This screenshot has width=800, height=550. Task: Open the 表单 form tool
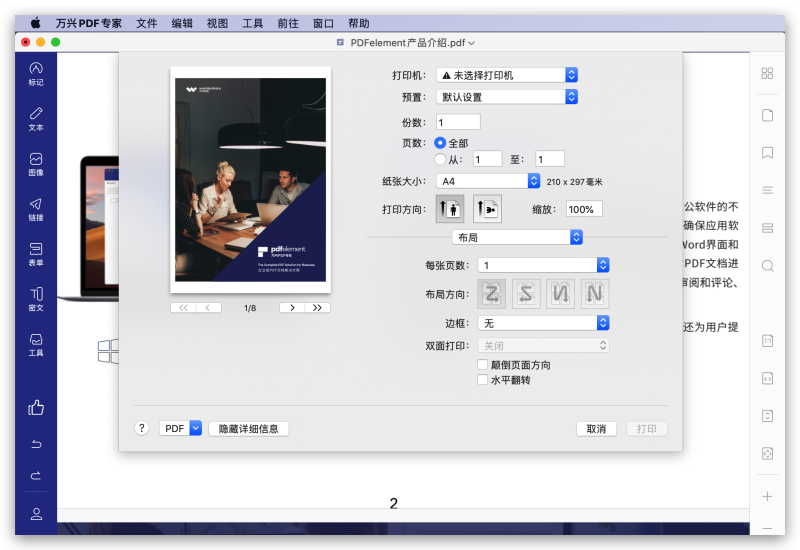(36, 253)
